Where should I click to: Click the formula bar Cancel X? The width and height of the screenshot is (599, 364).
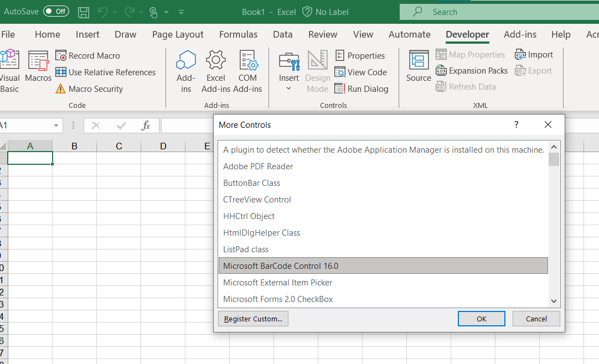(96, 126)
